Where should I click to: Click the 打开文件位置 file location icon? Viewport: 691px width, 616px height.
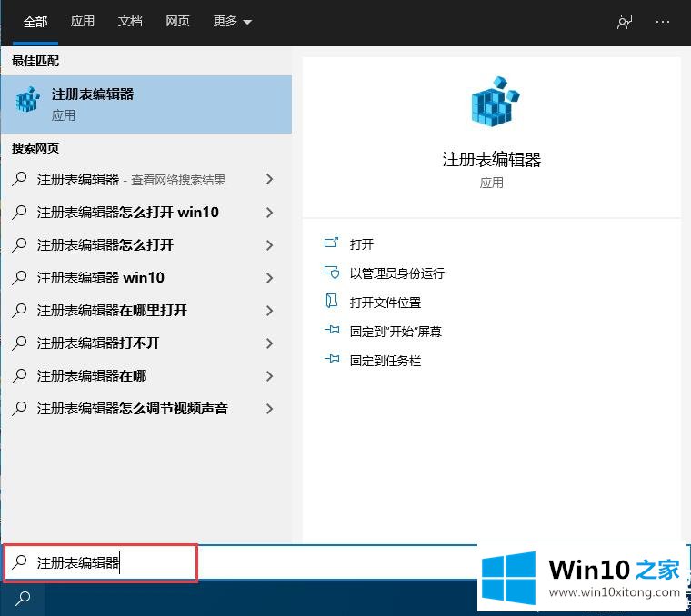tap(332, 302)
